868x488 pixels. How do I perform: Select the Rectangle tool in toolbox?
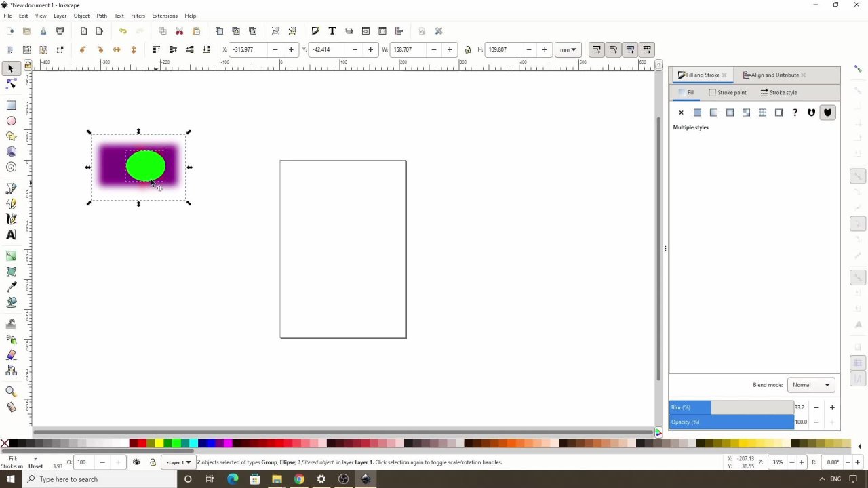11,106
